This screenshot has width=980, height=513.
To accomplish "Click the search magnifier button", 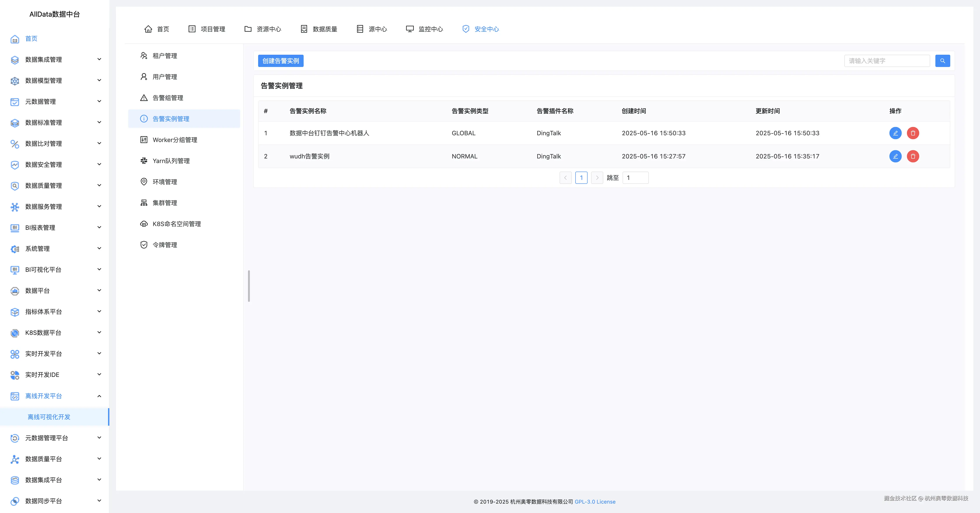I will click(x=942, y=60).
